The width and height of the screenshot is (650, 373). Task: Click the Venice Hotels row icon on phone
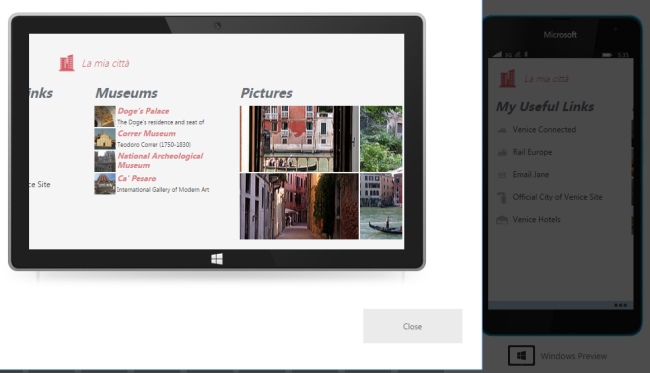502,220
